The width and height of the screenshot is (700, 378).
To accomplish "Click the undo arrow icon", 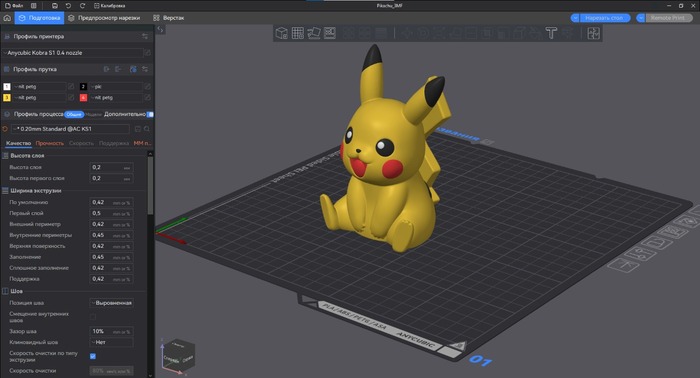I will [68, 6].
